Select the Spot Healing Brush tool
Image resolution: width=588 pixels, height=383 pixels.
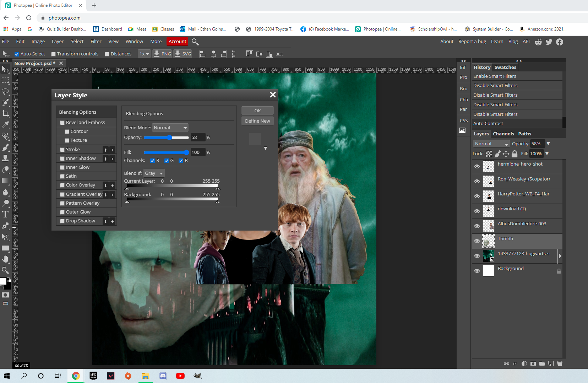click(5, 136)
